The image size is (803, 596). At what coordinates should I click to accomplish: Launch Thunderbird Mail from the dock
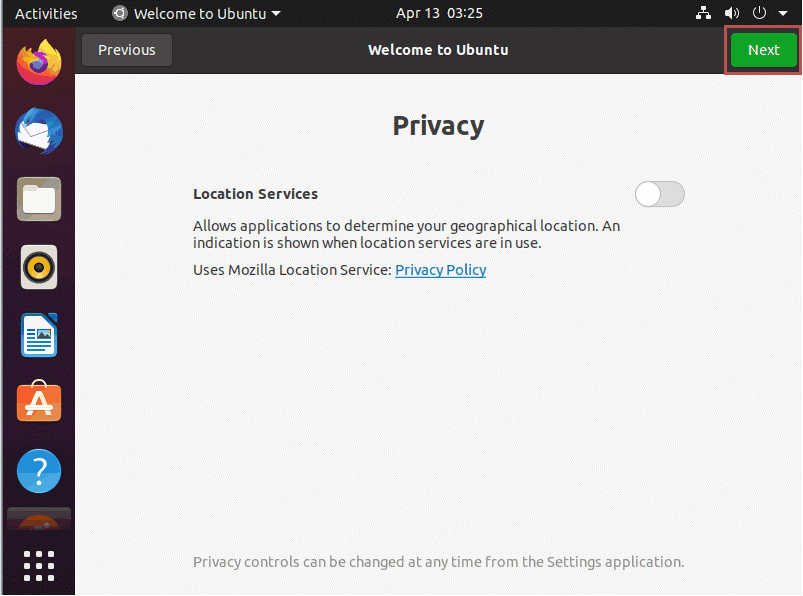[39, 131]
